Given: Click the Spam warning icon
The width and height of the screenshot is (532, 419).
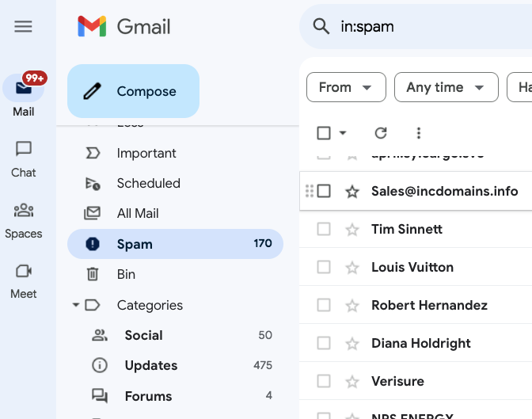Looking at the screenshot, I should 93,244.
